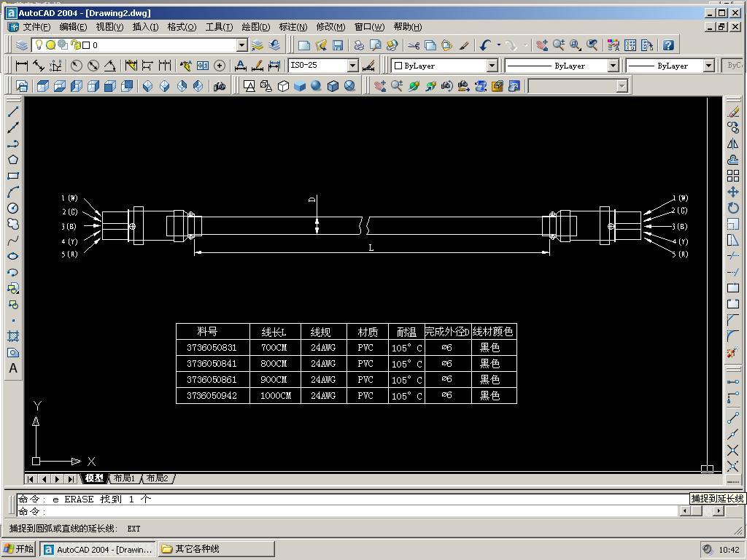Switch to the 布局2 tab
The image size is (747, 560).
158,478
